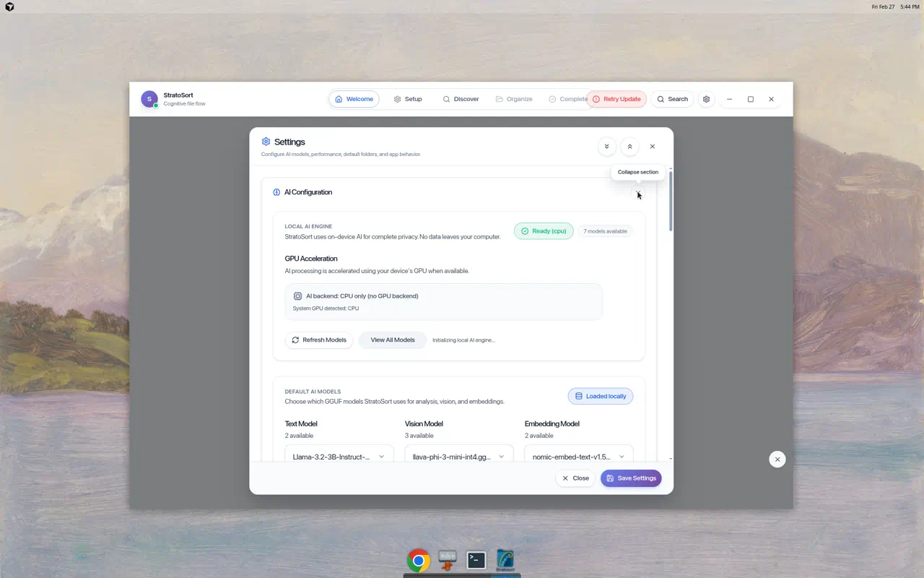Switch to the Welcome tab
The image size is (924, 578).
coord(354,99)
